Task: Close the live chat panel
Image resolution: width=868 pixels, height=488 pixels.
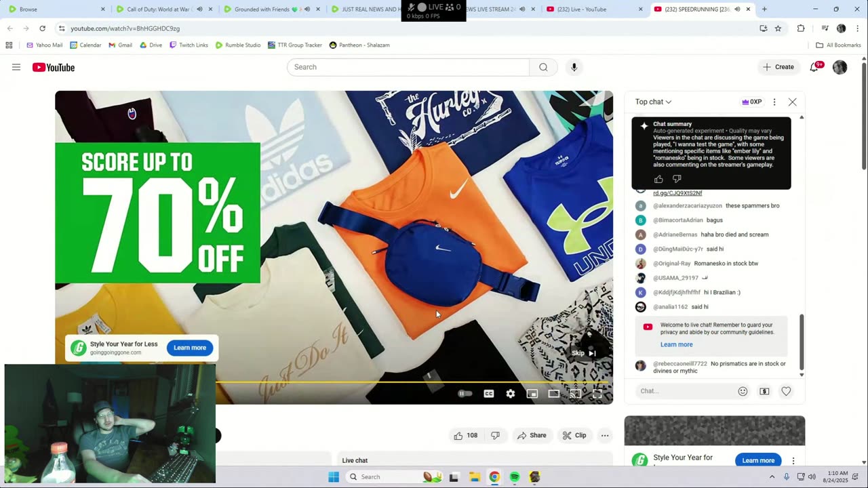Action: [792, 102]
